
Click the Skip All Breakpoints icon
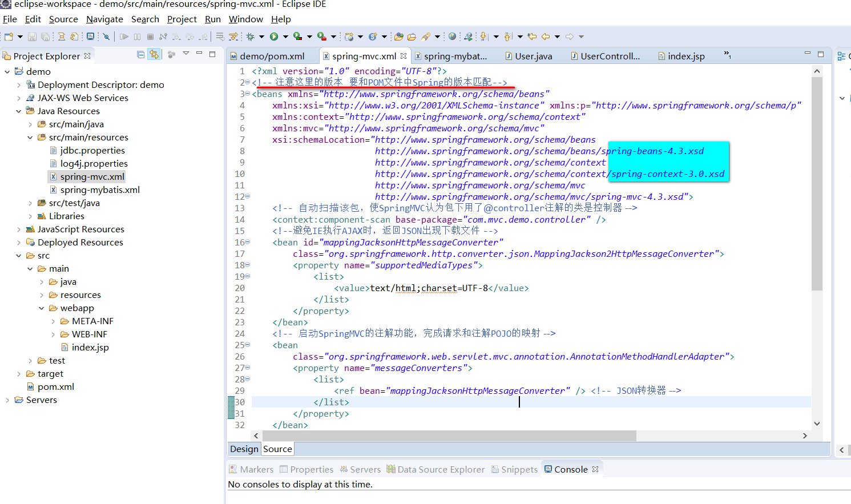[106, 36]
